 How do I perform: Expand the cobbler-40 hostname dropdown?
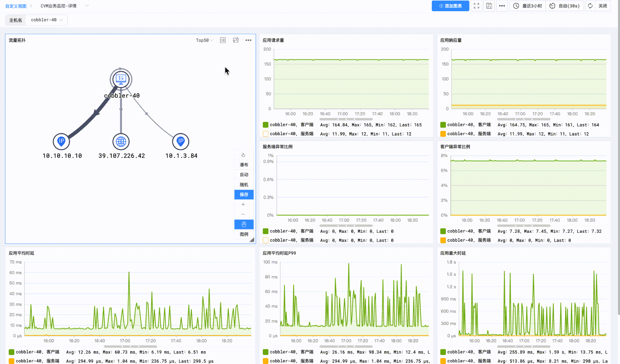[47, 20]
